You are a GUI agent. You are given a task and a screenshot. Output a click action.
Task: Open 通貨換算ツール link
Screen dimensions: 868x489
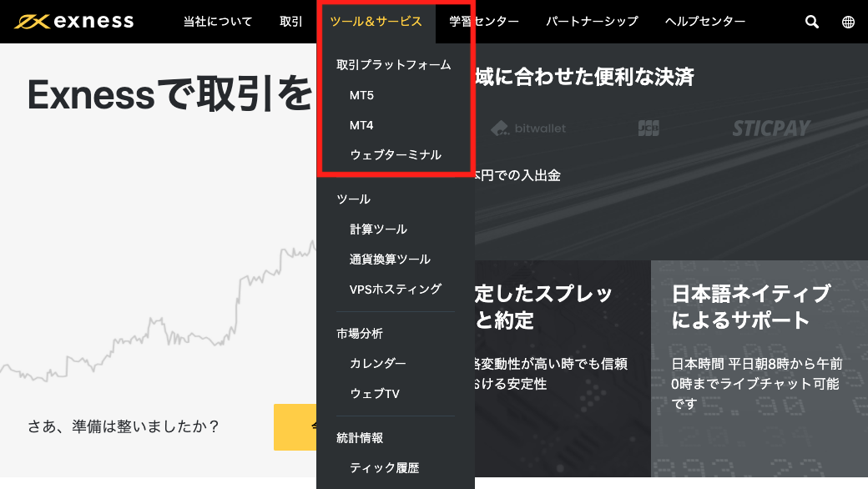(390, 259)
